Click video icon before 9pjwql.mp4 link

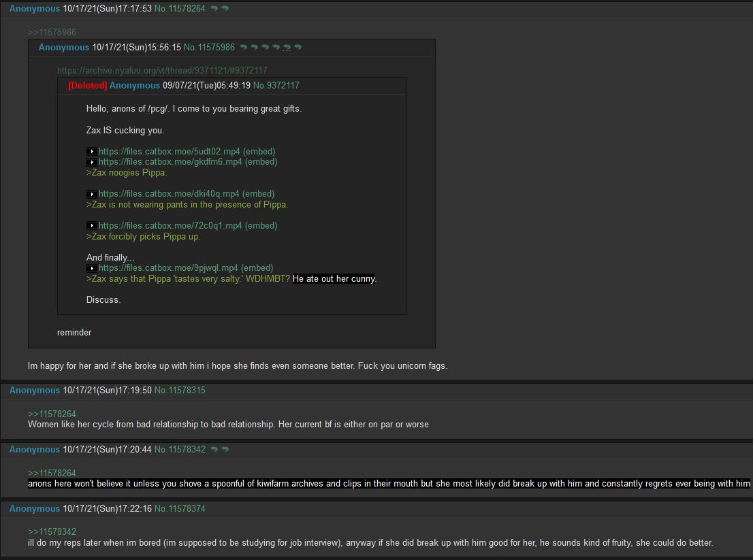[92, 268]
